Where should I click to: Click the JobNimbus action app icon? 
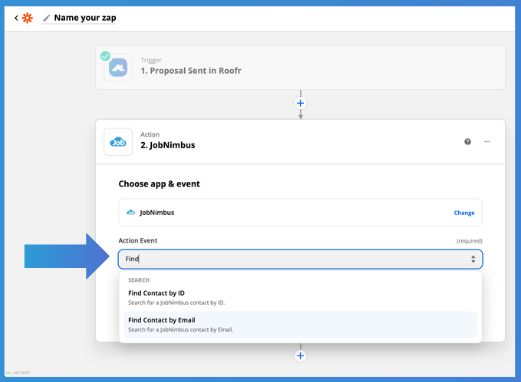(118, 142)
